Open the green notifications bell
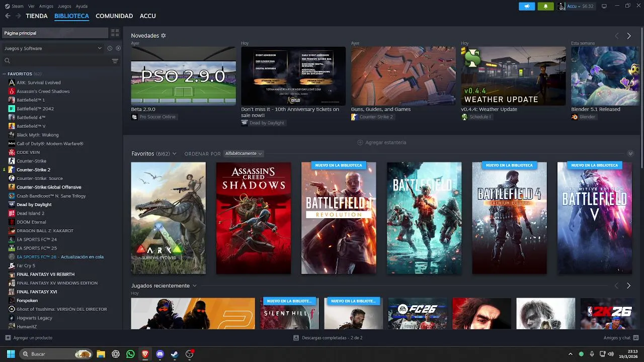 pos(545,6)
